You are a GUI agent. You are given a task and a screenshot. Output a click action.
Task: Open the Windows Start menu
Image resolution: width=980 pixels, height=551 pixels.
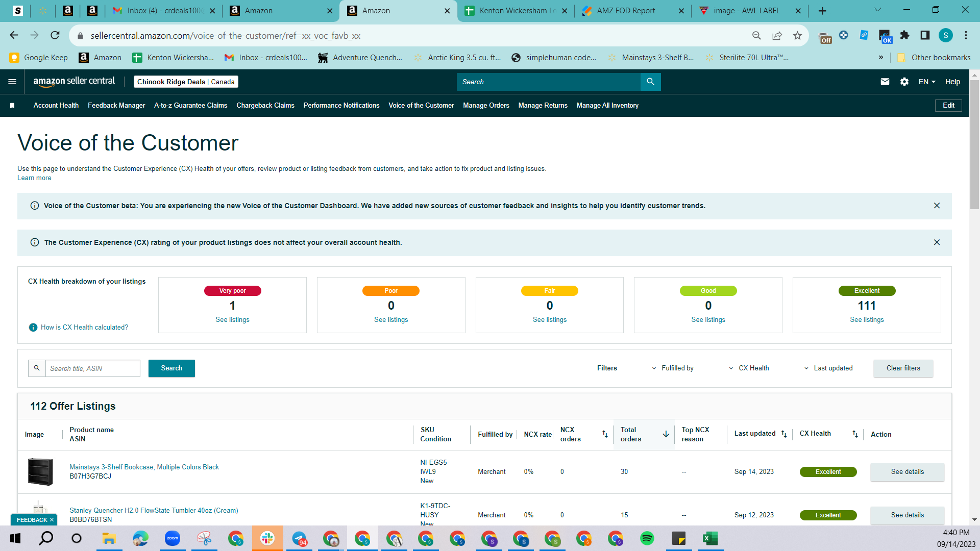coord(15,538)
